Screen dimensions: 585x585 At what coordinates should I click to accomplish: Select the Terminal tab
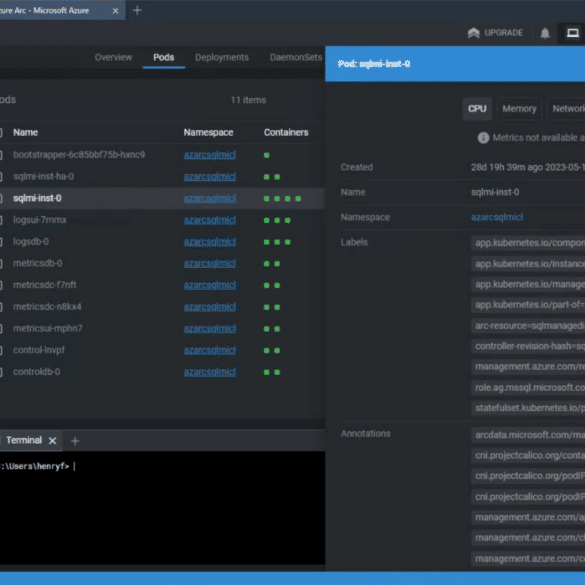[x=24, y=440]
